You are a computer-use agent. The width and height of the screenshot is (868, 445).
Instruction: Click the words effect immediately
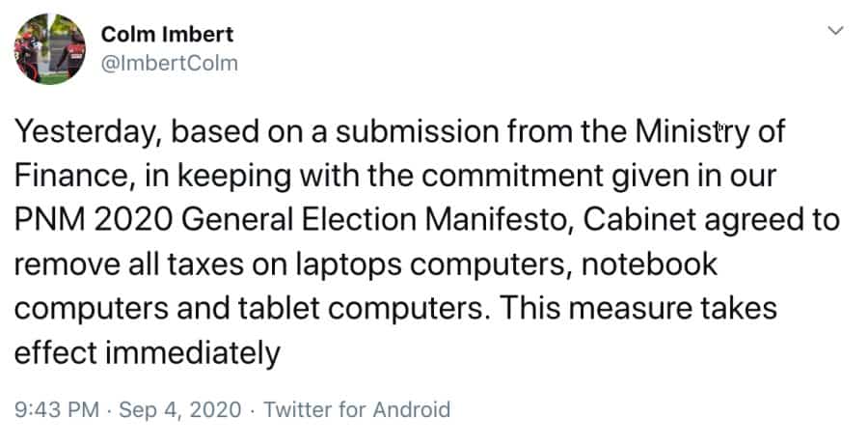tap(147, 353)
